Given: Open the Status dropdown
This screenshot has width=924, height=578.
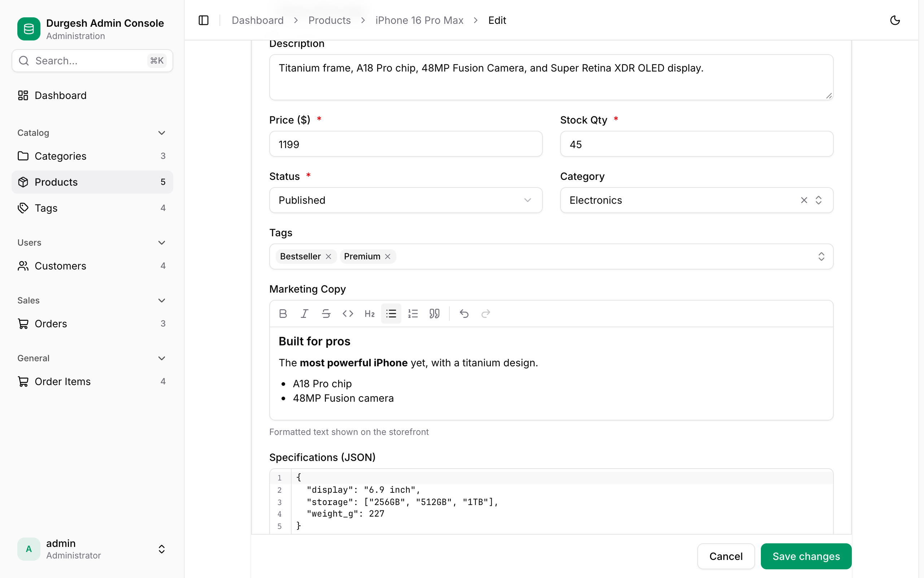Looking at the screenshot, I should (x=406, y=200).
